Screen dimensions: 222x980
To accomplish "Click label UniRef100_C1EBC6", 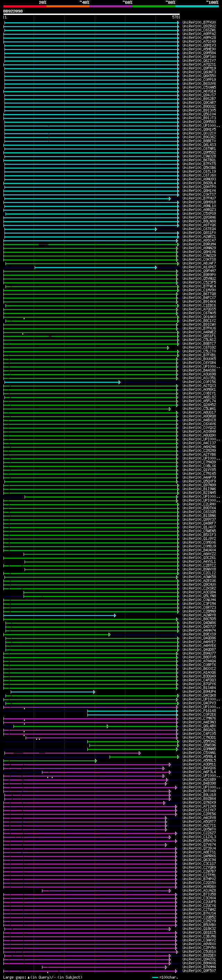I will (199, 306).
